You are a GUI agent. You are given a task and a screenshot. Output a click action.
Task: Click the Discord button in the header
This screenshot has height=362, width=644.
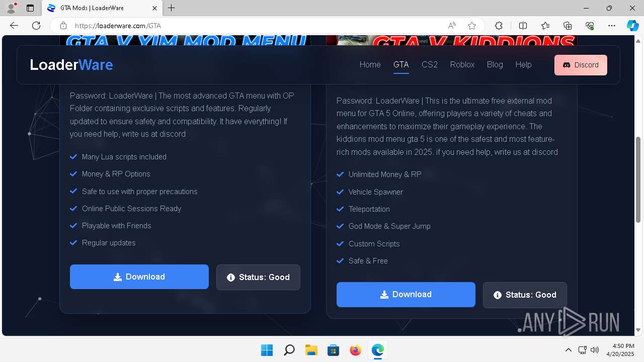tap(581, 65)
